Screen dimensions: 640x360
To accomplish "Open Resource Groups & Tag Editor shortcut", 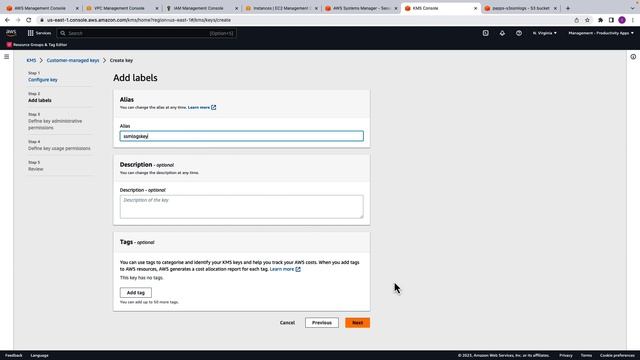I will pyautogui.click(x=37, y=45).
